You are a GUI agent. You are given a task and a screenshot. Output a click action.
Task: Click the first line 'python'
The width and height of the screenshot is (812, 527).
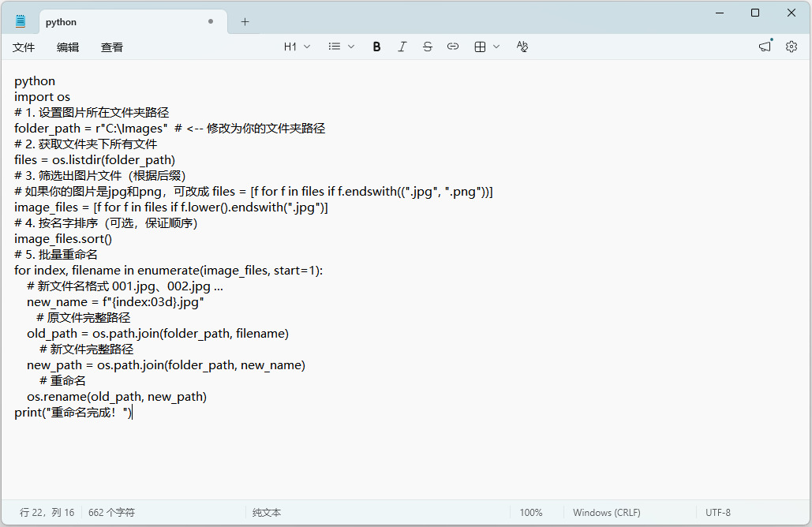[x=35, y=81]
